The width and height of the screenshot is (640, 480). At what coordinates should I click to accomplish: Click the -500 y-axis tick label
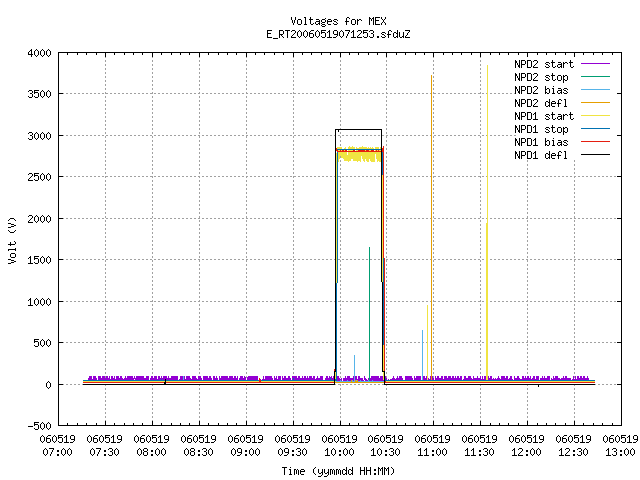click(x=40, y=426)
